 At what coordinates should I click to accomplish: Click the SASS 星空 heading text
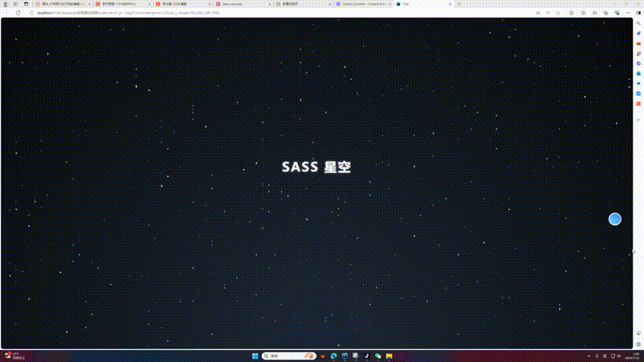(x=316, y=167)
